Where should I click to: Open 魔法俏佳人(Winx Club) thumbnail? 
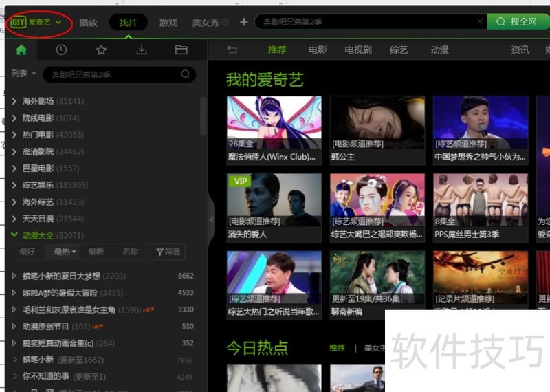click(274, 122)
